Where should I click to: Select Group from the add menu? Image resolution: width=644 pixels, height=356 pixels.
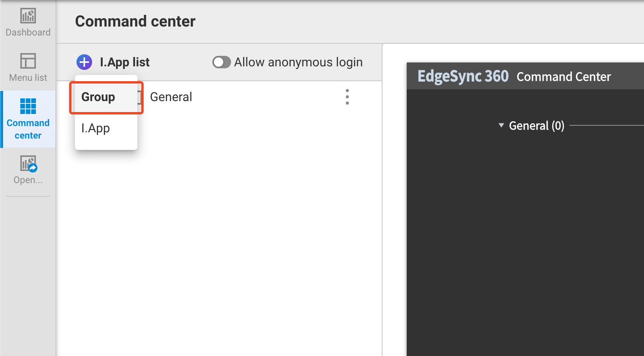coord(98,97)
